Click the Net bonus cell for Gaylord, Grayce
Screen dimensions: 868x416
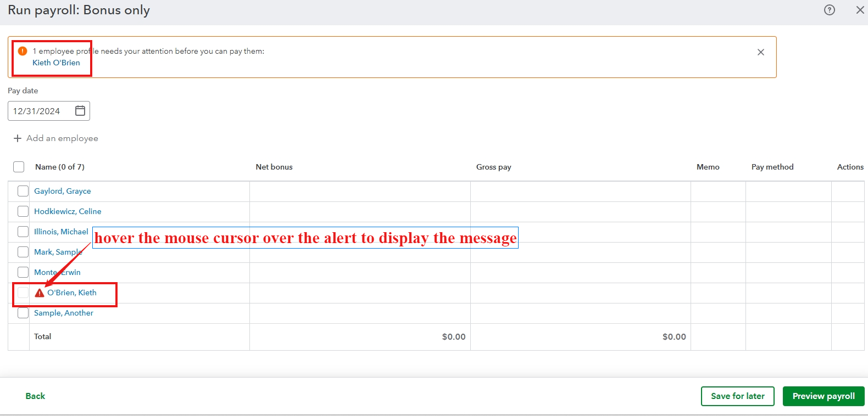point(360,191)
